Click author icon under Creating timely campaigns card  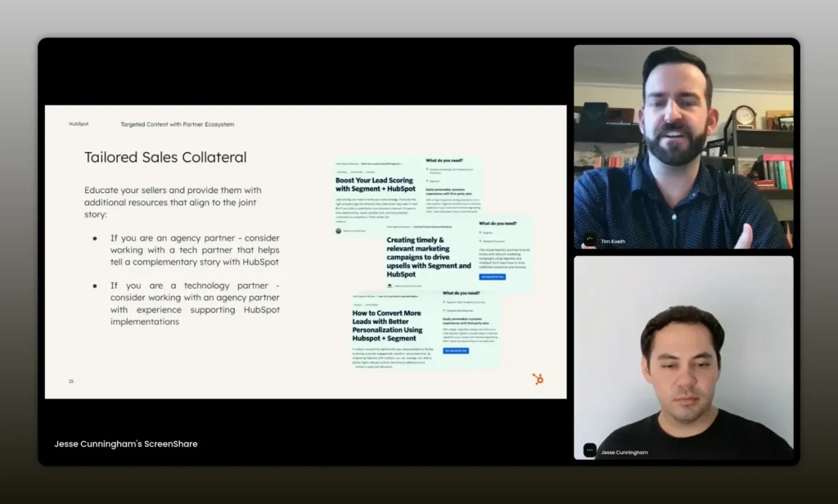pos(390,286)
